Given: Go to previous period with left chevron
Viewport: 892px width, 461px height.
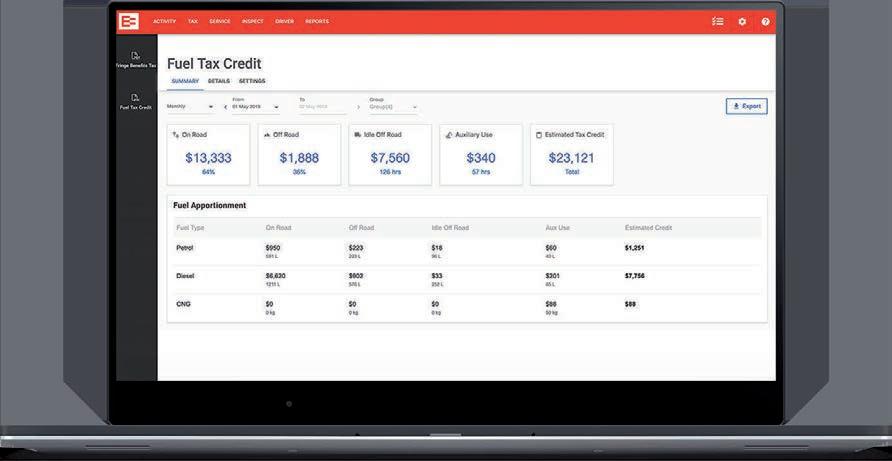Looking at the screenshot, I should coord(225,107).
